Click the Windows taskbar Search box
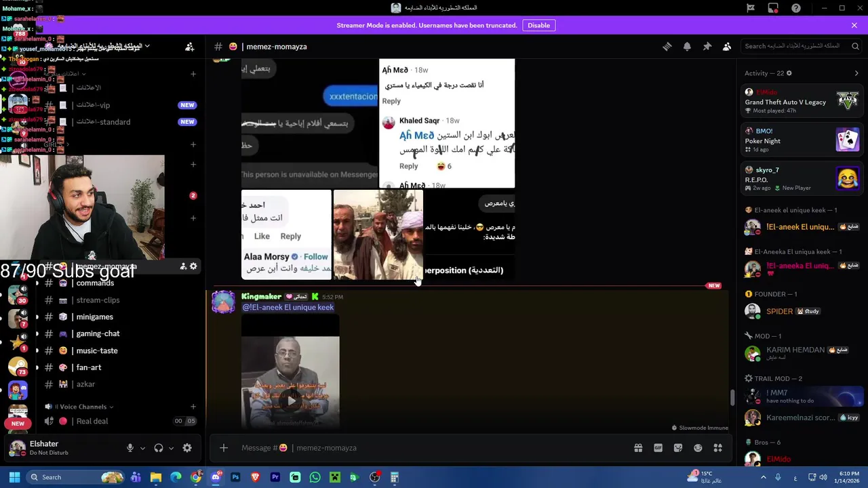The image size is (868, 488). [x=75, y=477]
